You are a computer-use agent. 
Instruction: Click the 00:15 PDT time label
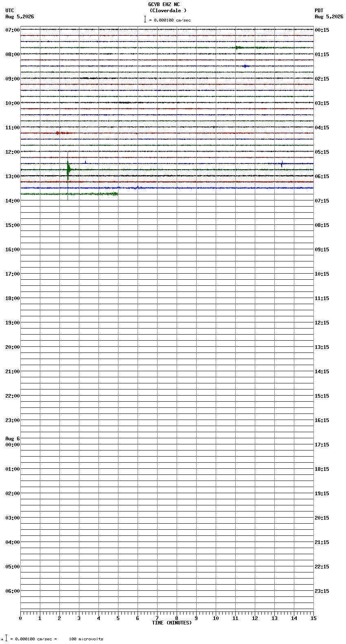click(322, 30)
